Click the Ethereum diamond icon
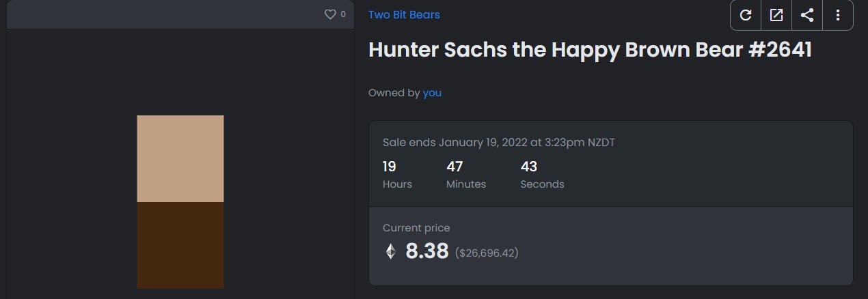Screen dimensions: 868x299 coord(390,252)
